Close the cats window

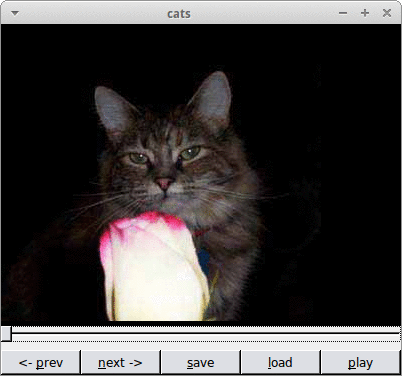click(387, 13)
